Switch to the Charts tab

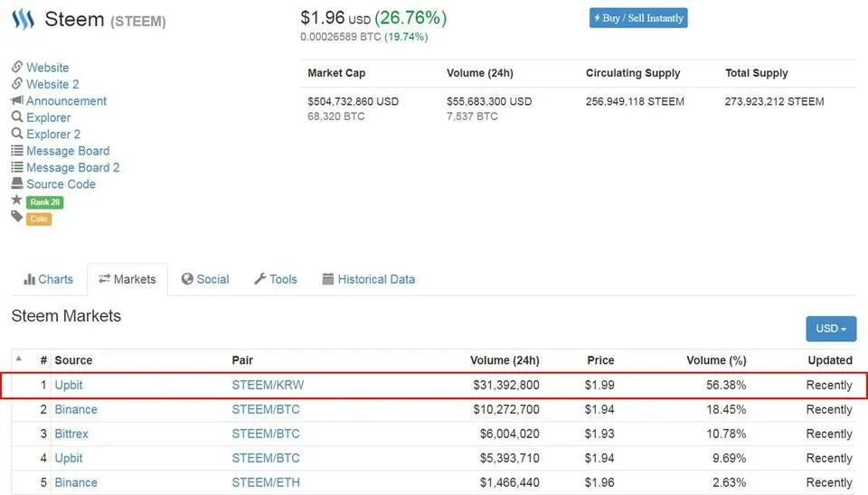tap(48, 279)
